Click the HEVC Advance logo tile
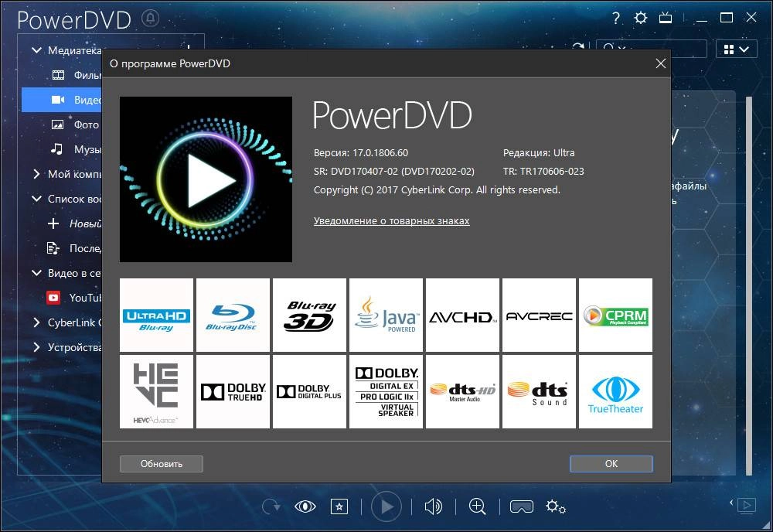Viewport: 773px width, 532px height. (156, 391)
